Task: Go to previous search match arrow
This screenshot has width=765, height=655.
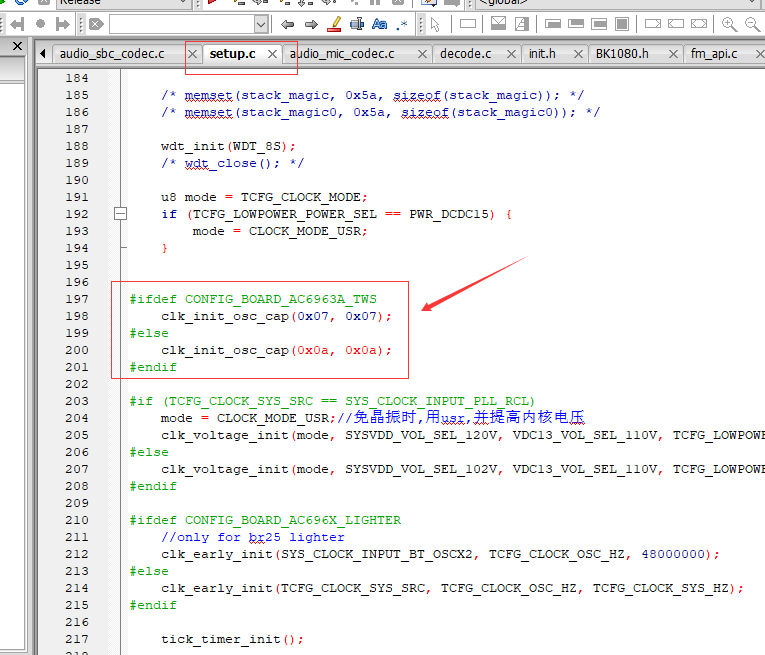Action: click(287, 24)
